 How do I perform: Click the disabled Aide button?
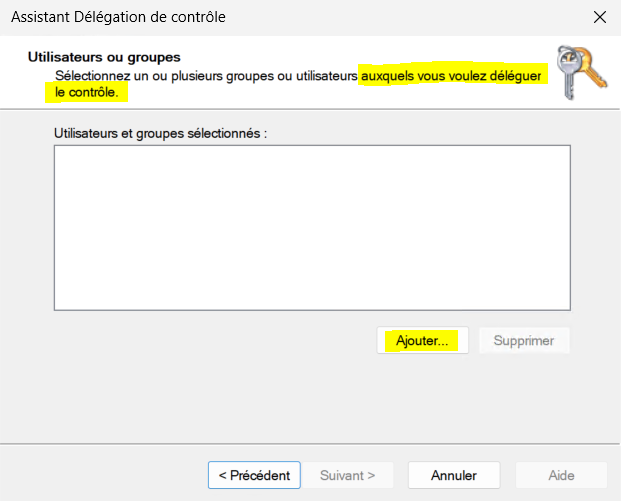(x=560, y=475)
